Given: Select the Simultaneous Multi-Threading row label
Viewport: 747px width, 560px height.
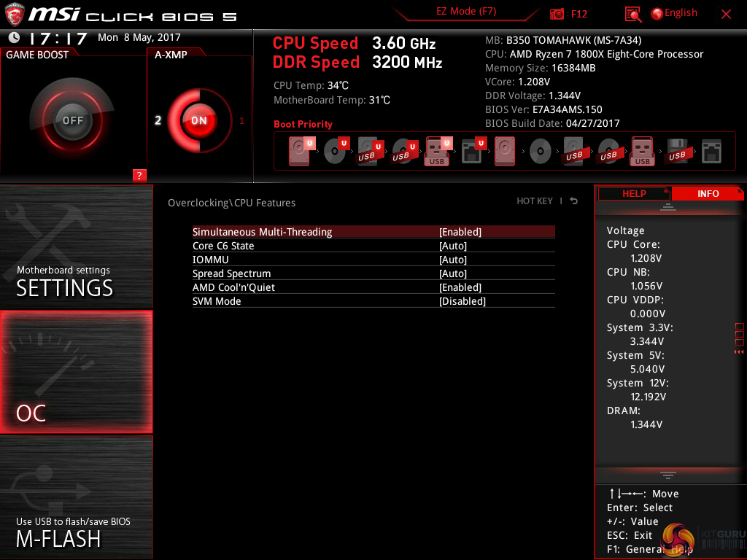Looking at the screenshot, I should click(x=262, y=232).
